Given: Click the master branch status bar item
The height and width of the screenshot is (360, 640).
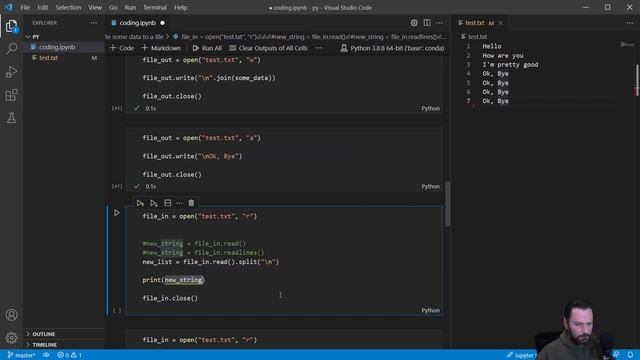Looking at the screenshot, I should [21, 355].
